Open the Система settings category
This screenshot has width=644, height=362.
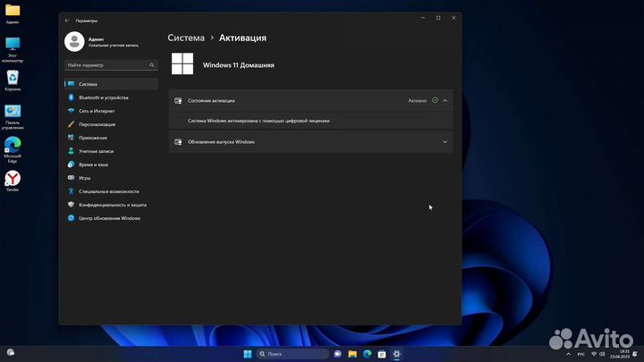coord(111,84)
